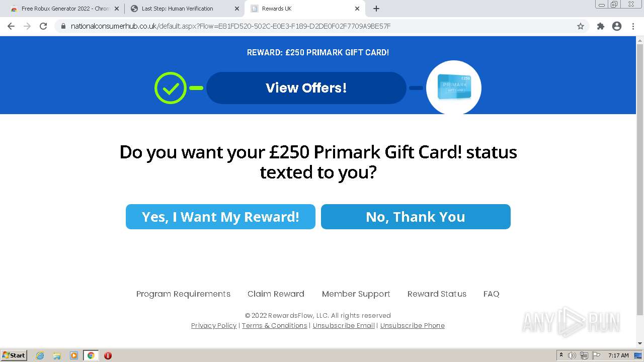Choose No, Thank You button
644x362 pixels.
click(416, 217)
